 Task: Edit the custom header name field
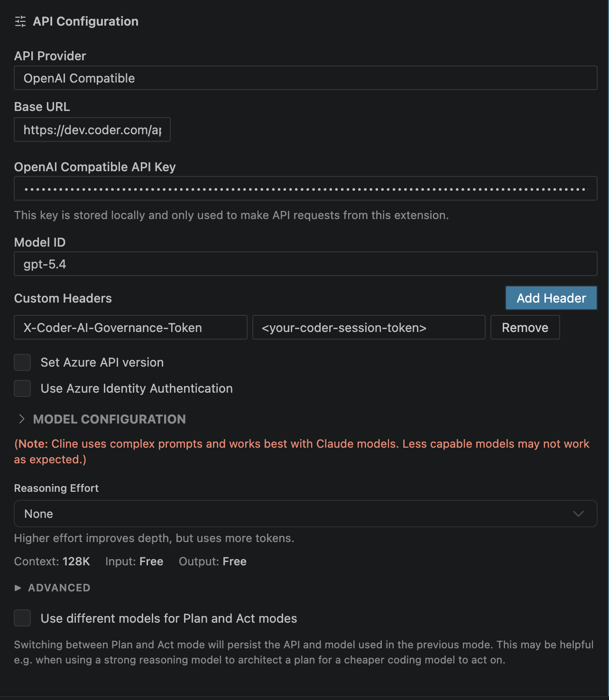(x=130, y=327)
